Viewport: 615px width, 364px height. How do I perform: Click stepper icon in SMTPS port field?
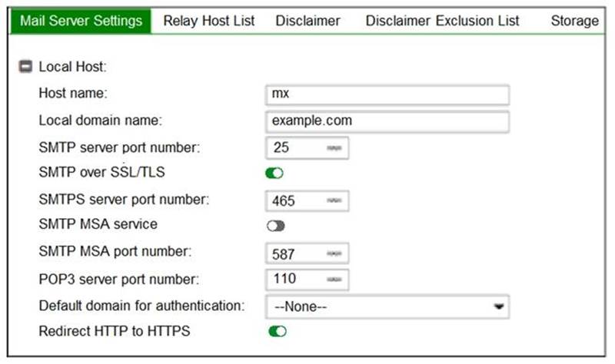pyautogui.click(x=334, y=200)
